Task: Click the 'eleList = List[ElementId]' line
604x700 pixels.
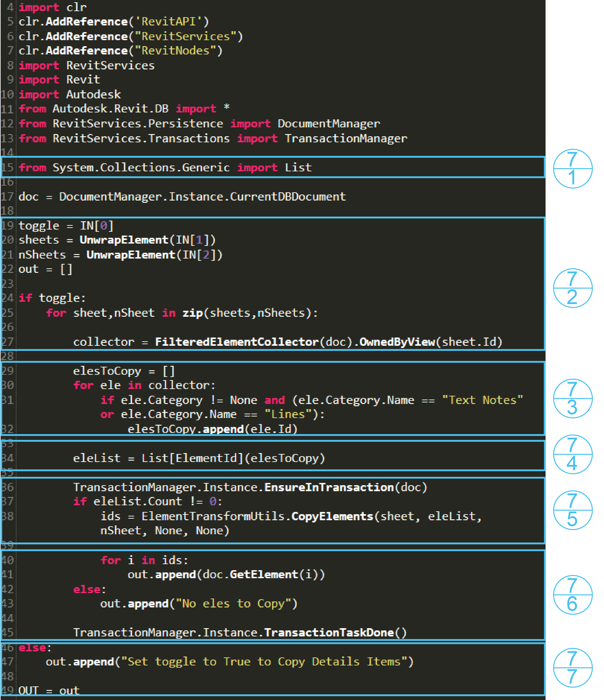Action: point(199,458)
